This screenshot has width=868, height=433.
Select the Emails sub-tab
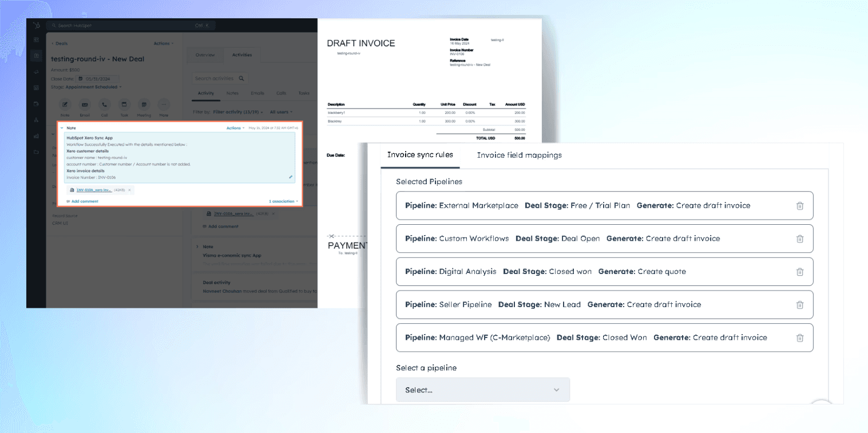point(257,93)
